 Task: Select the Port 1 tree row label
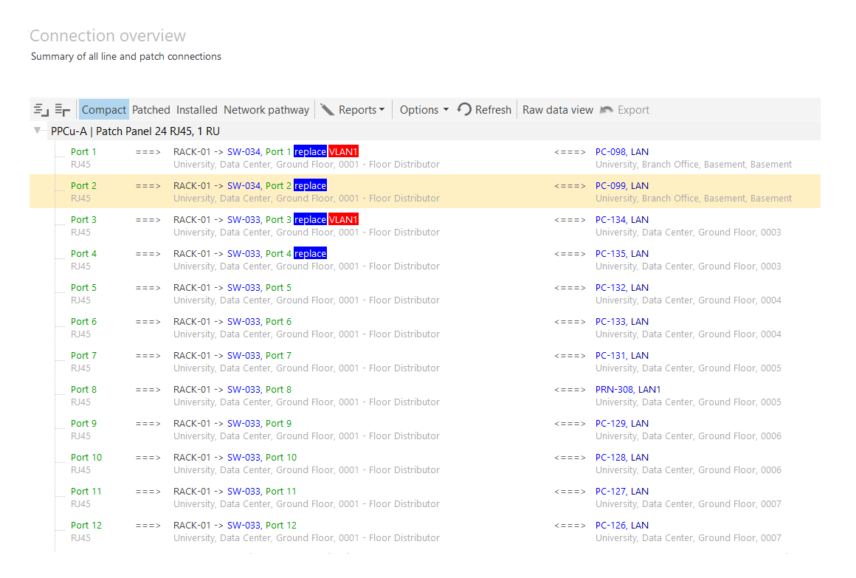click(83, 152)
